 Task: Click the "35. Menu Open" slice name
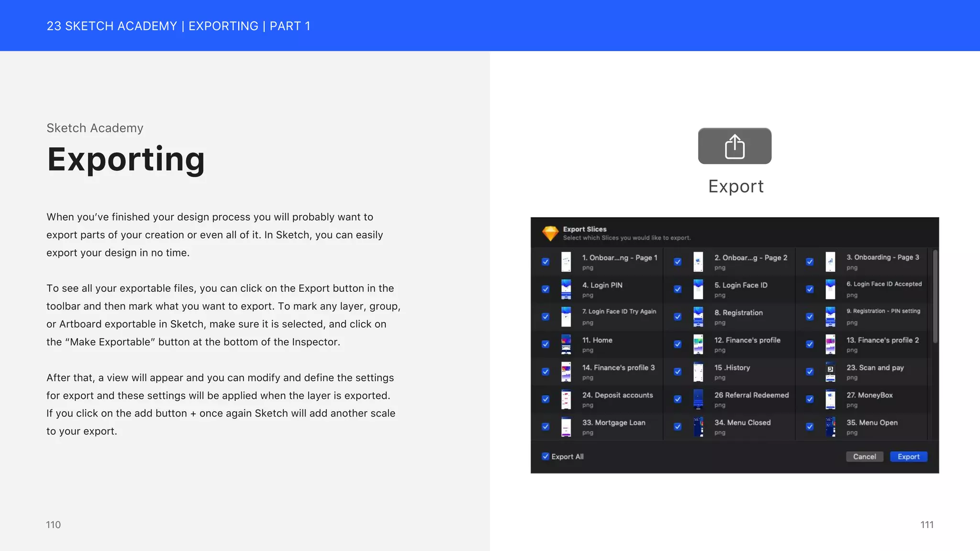pos(872,423)
